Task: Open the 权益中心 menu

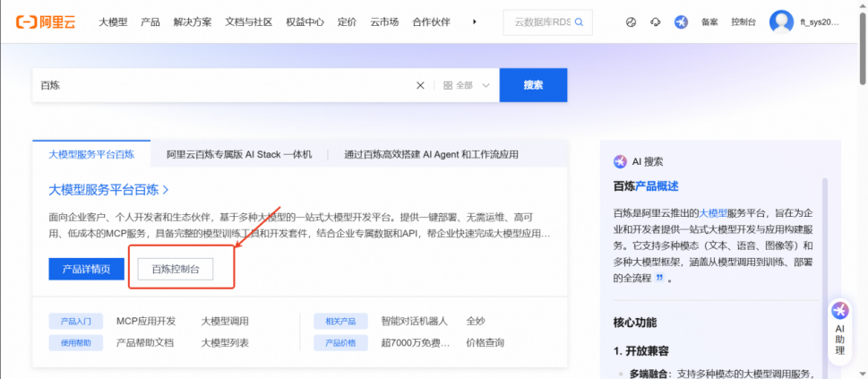Action: tap(305, 22)
